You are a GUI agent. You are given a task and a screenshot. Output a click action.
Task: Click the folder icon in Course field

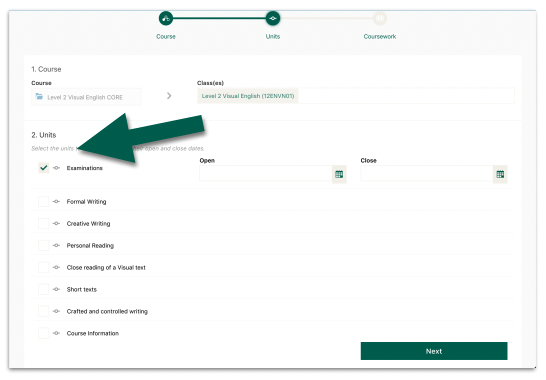39,96
